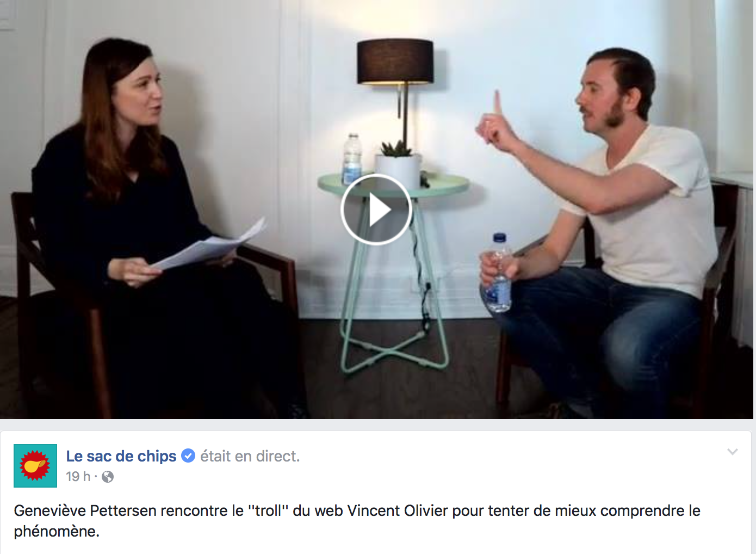Select the red sunburst logo on avatar
This screenshot has height=554, width=756.
coord(35,466)
